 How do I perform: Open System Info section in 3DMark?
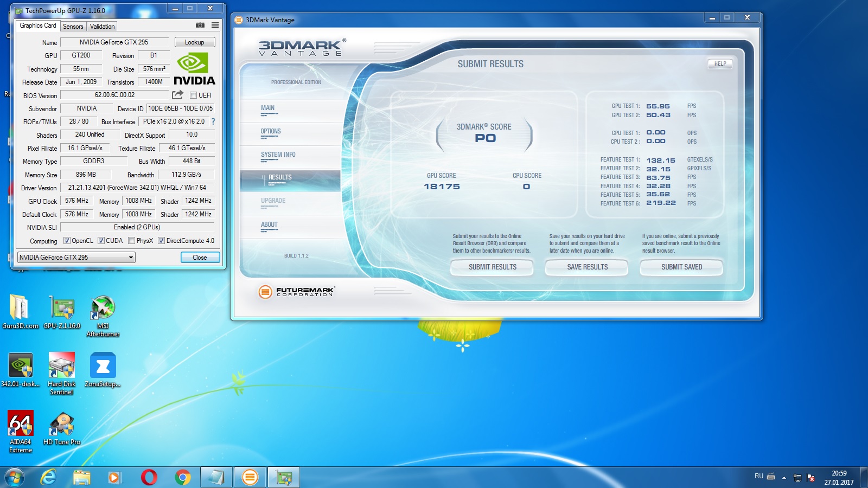(x=278, y=155)
